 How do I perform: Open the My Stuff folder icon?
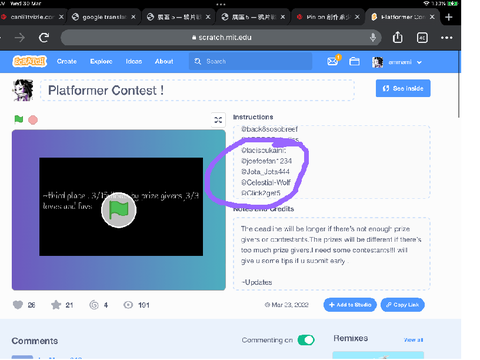click(x=354, y=62)
